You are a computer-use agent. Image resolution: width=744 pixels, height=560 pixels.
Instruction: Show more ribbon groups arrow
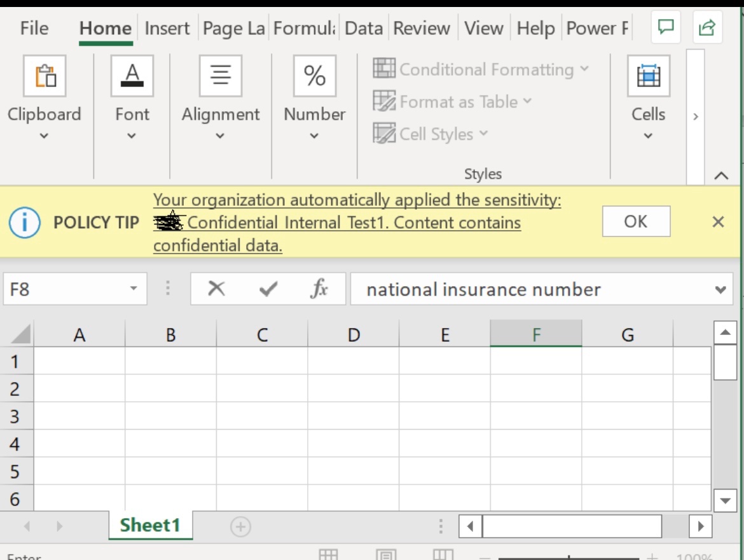pos(696,117)
